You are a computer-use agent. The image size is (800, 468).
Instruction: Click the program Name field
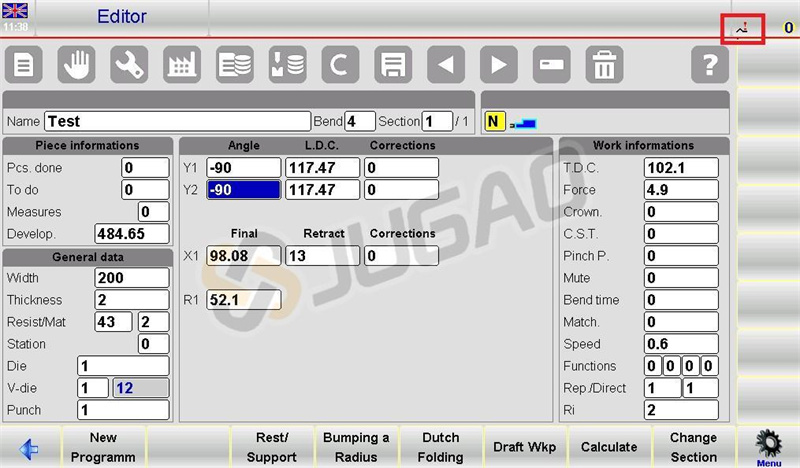tap(178, 121)
